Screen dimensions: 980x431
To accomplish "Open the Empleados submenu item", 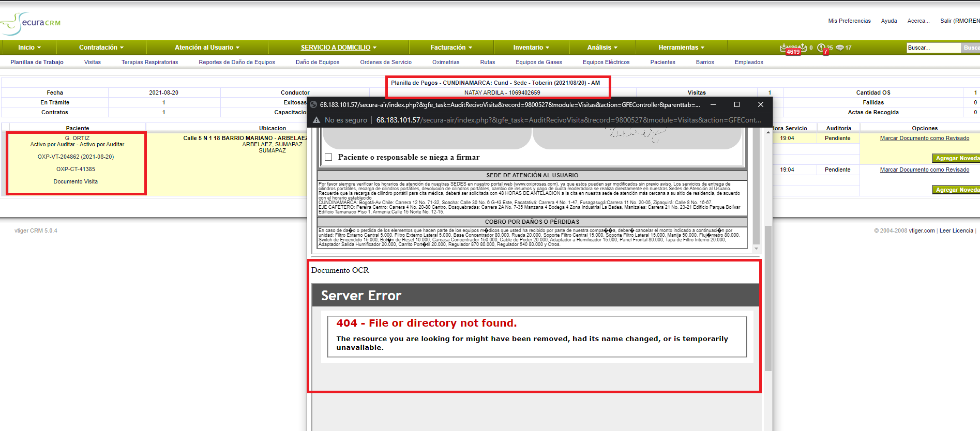I will coord(749,62).
